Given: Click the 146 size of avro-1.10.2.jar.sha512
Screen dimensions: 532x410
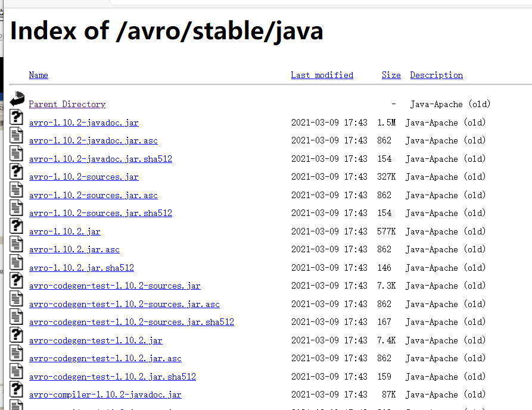Looking at the screenshot, I should 384,267.
